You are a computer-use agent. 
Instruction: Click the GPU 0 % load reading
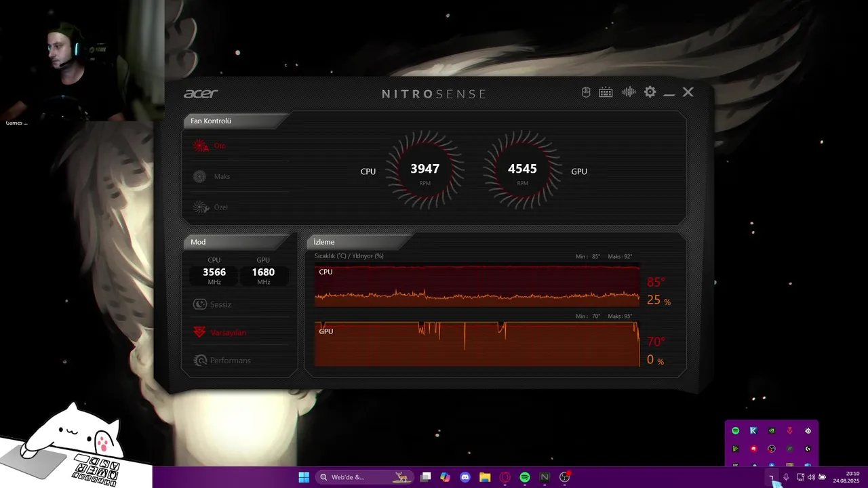655,360
